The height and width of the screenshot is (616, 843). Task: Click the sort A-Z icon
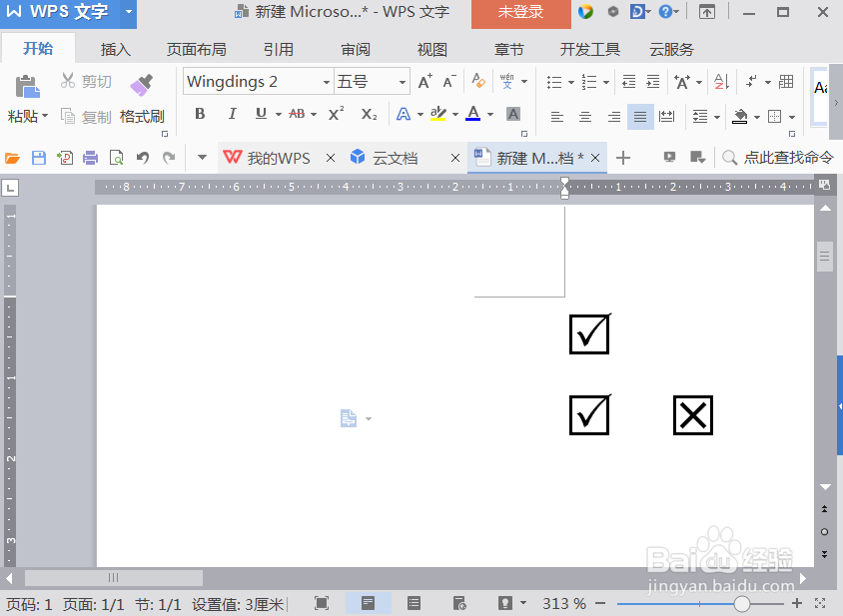tap(721, 82)
